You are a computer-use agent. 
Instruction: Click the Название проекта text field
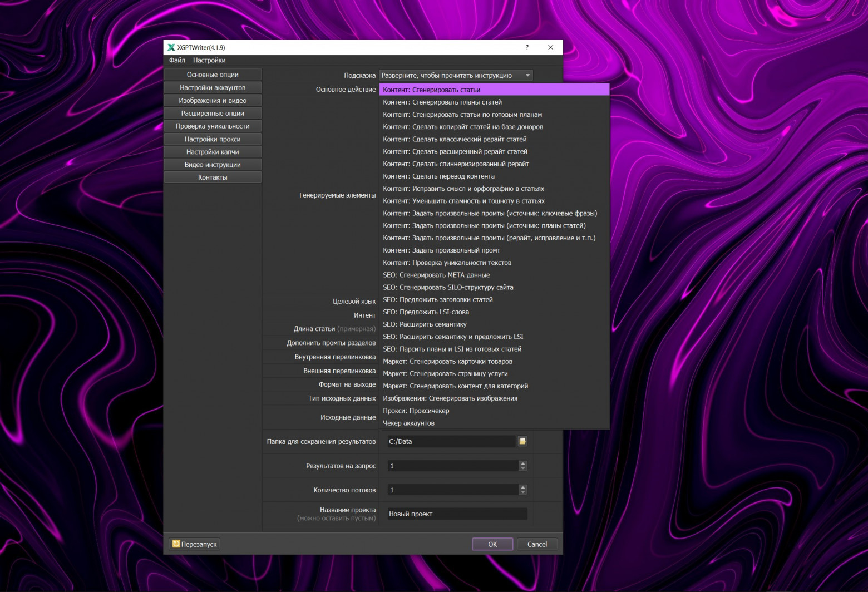457,514
